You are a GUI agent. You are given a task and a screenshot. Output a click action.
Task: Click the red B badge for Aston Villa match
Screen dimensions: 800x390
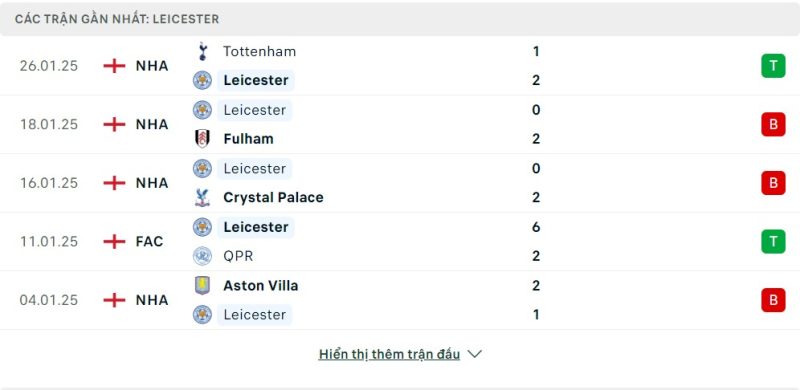tap(773, 300)
